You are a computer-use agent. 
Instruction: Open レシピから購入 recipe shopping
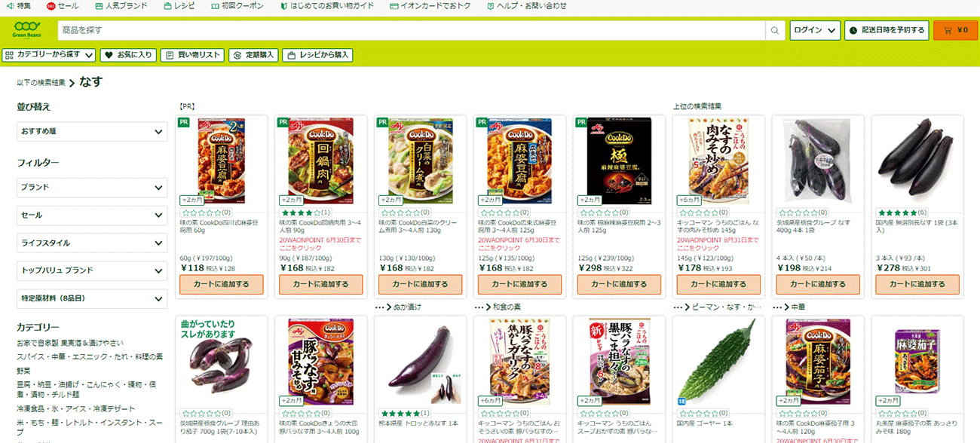pyautogui.click(x=317, y=55)
